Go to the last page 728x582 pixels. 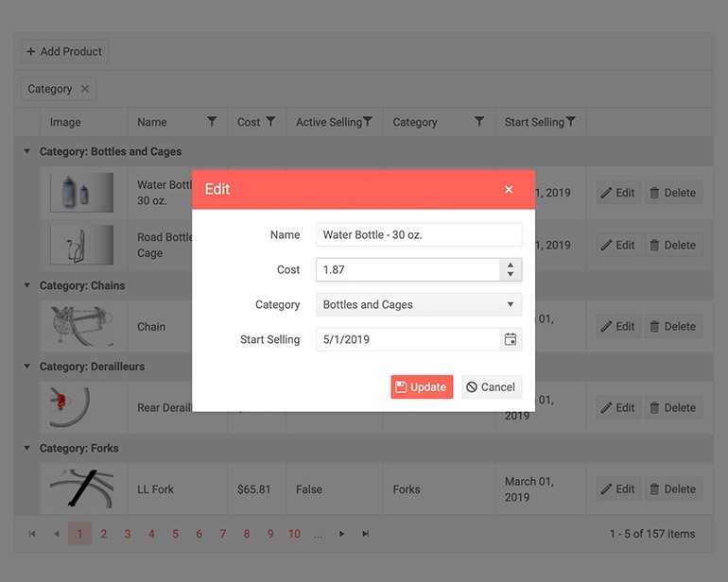366,534
